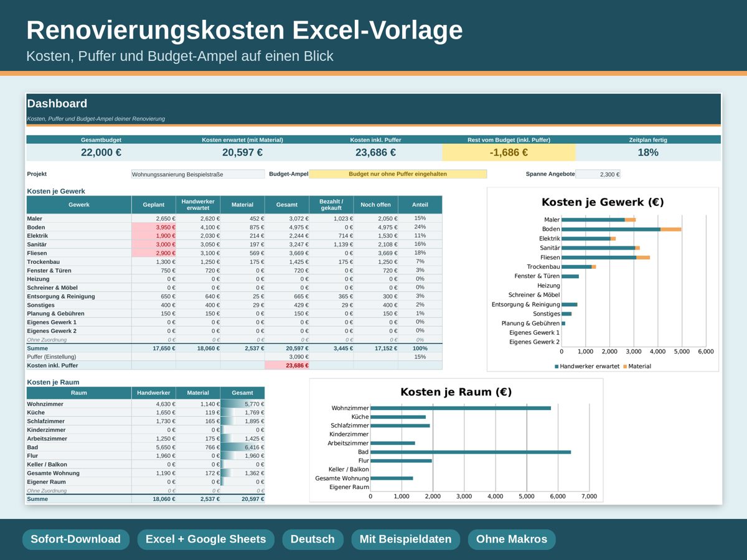Click the Kosten je Gewerk chart title
The height and width of the screenshot is (560, 747).
[603, 202]
